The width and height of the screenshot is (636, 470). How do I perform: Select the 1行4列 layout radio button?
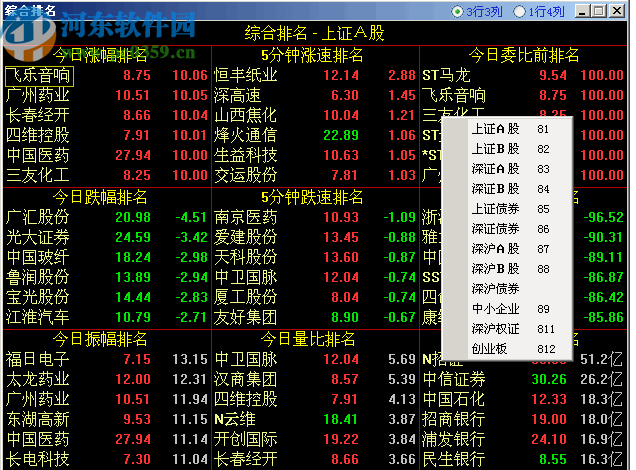(x=519, y=11)
